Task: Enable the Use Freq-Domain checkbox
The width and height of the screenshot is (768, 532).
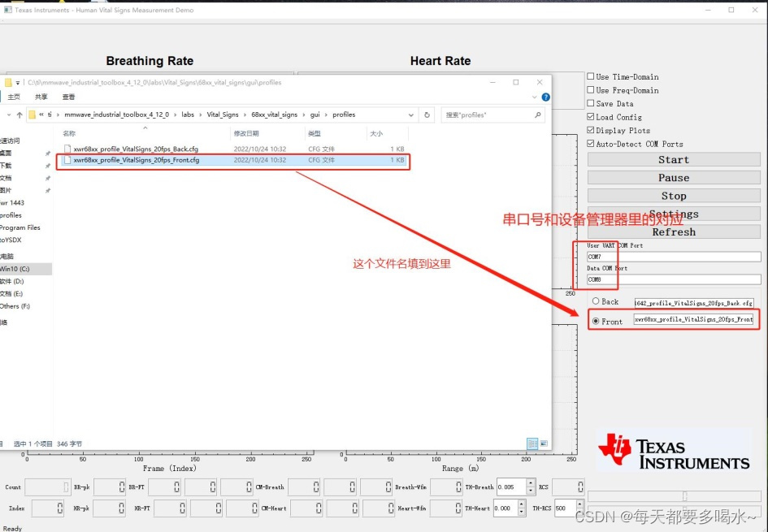Action: click(591, 89)
